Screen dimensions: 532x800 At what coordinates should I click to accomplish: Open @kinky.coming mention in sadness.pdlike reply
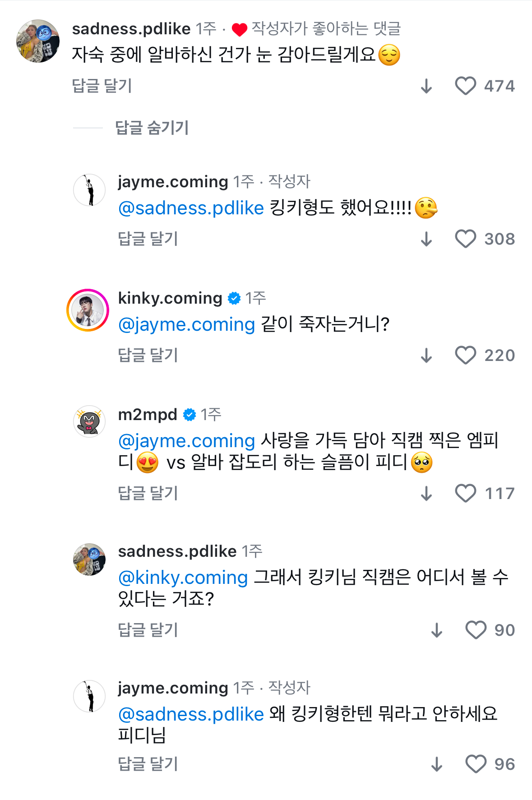[183, 578]
